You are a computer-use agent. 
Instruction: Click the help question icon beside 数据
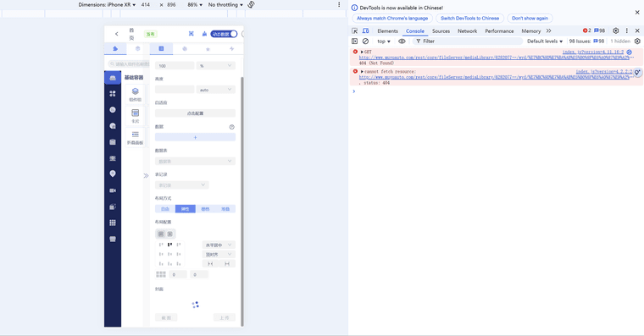(231, 127)
